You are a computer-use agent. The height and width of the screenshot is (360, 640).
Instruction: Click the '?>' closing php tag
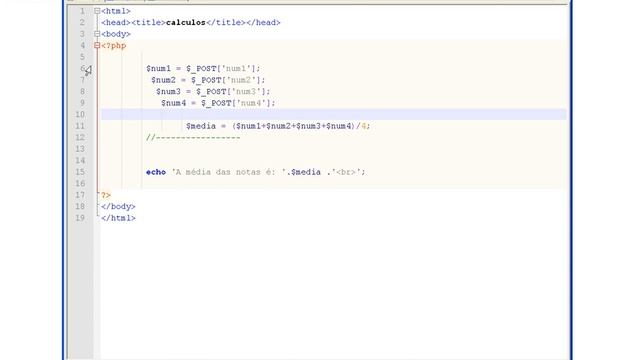tap(106, 195)
